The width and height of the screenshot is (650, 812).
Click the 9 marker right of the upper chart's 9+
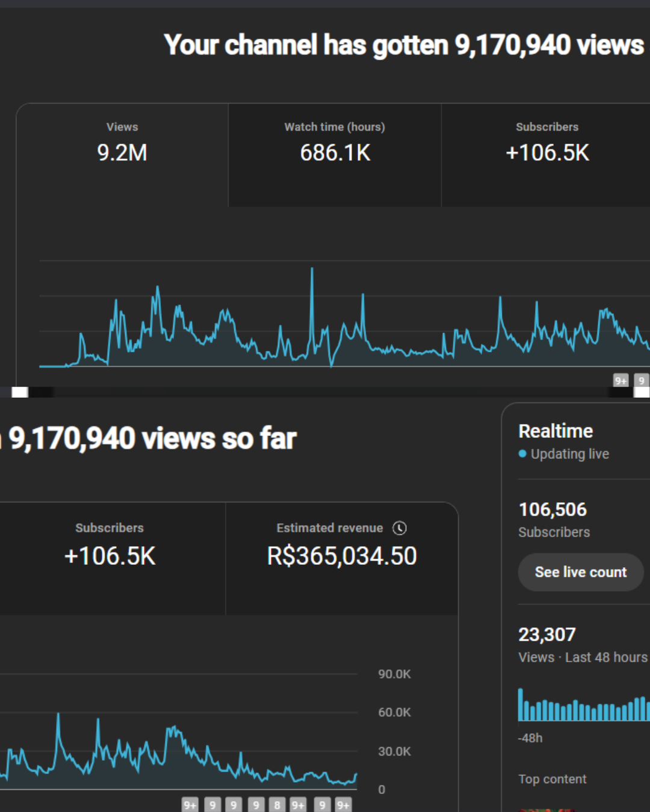[x=642, y=381]
